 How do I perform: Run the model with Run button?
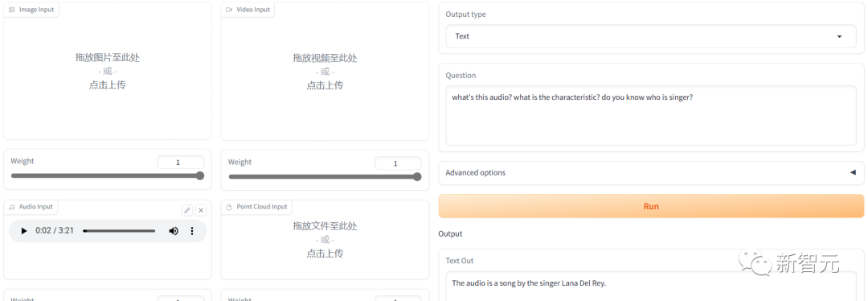coord(651,206)
